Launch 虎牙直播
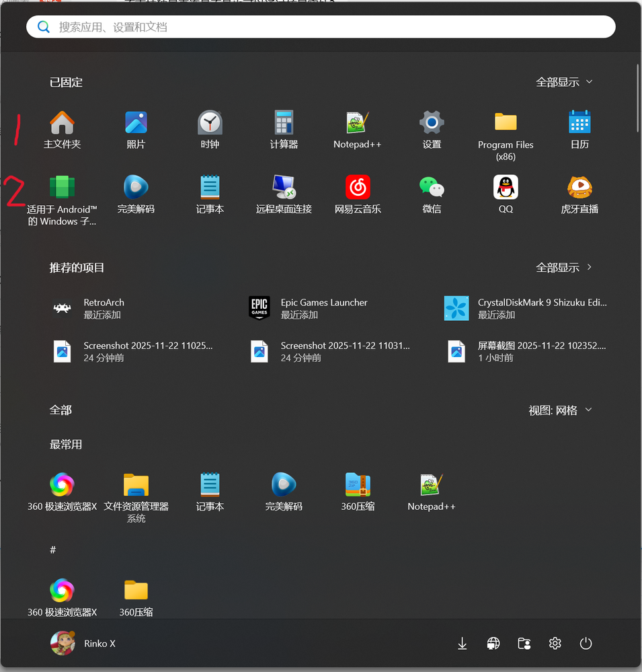642x672 pixels. coord(579,194)
